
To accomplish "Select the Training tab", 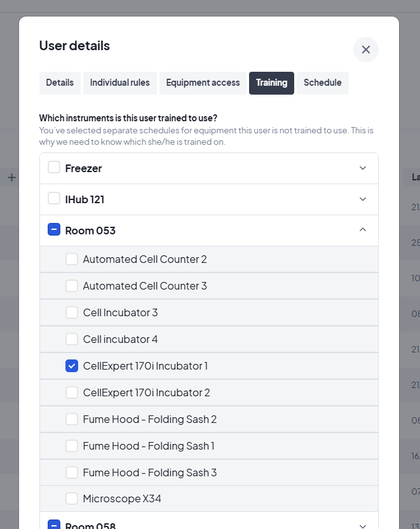I will 271,83.
